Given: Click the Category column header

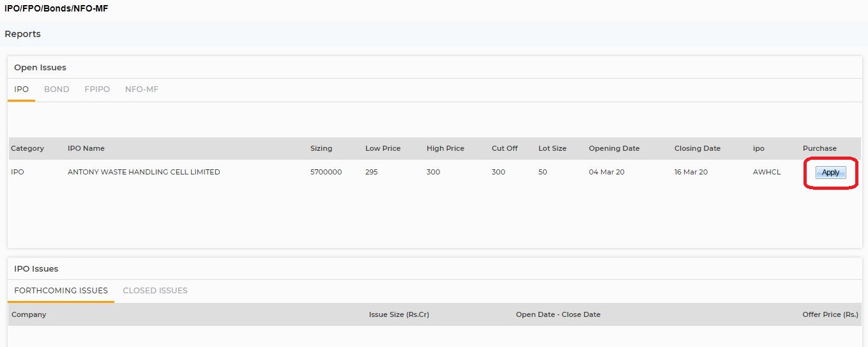Looking at the screenshot, I should (27, 148).
